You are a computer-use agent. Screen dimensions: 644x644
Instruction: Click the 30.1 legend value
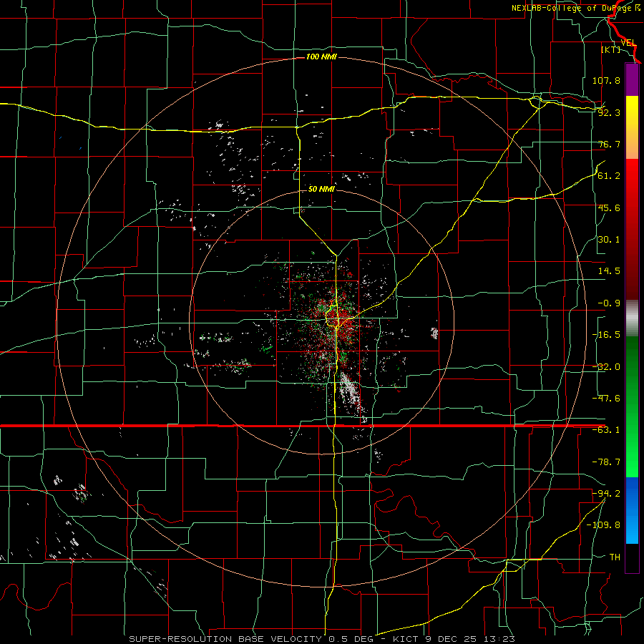609,240
